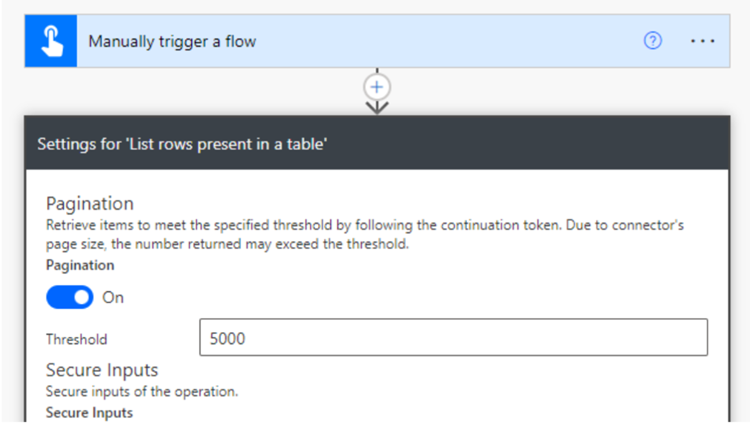
Task: Click the bold Pagination label above toggle
Action: click(x=80, y=265)
